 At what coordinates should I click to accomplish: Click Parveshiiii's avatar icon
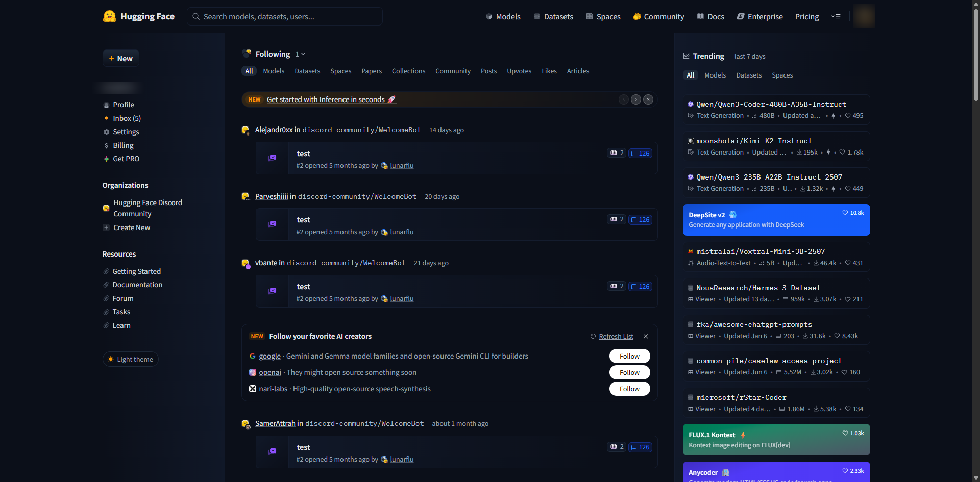tap(246, 197)
